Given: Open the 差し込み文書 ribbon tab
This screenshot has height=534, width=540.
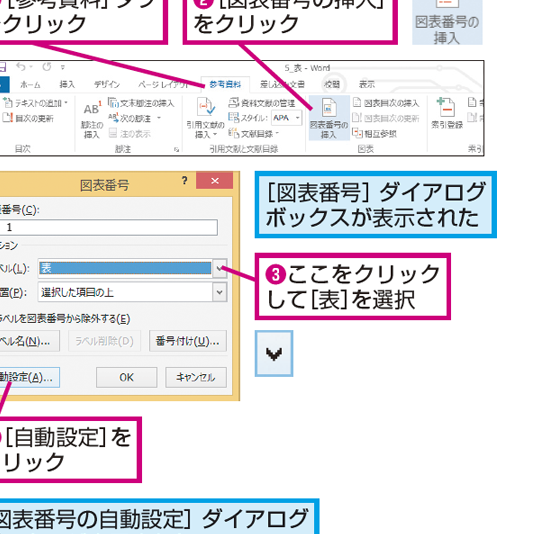Looking at the screenshot, I should 282,84.
